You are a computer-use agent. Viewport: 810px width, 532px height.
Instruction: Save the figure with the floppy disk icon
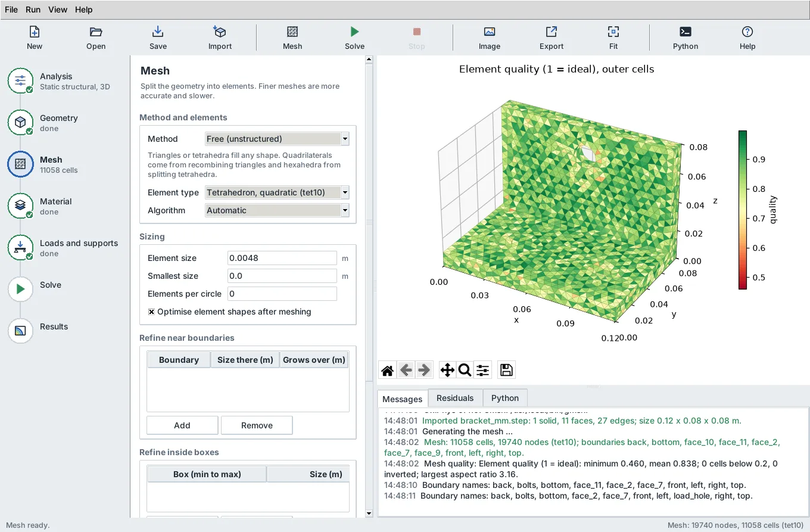click(506, 370)
